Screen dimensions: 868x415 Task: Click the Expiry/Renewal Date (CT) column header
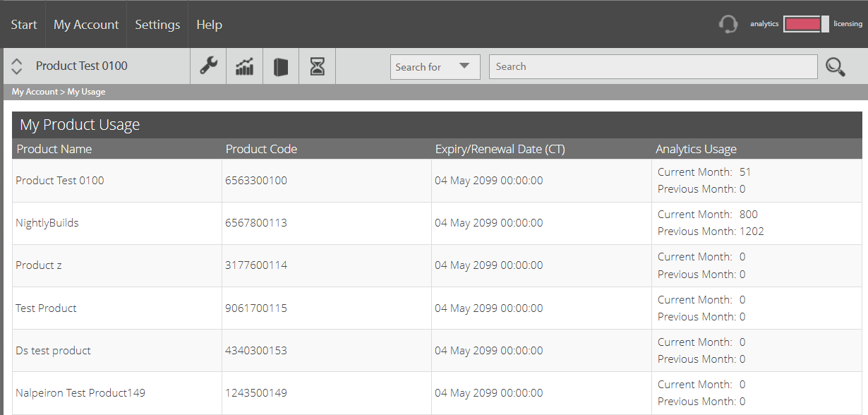pos(500,149)
